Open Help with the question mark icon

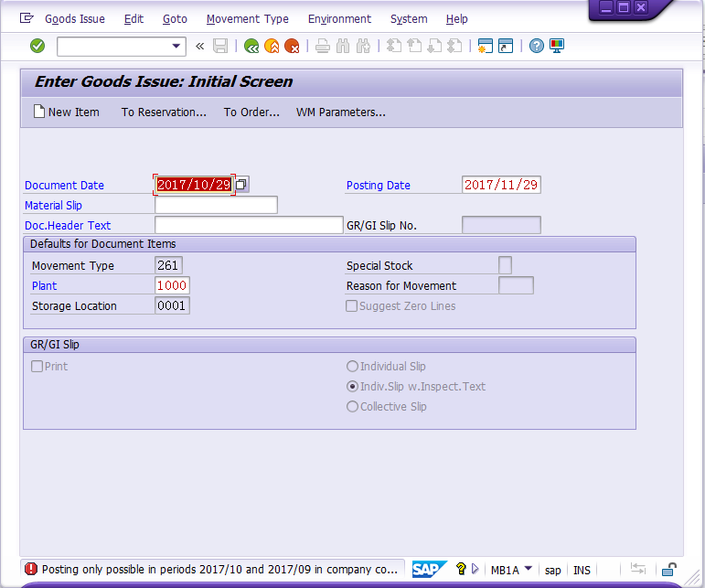tap(537, 46)
